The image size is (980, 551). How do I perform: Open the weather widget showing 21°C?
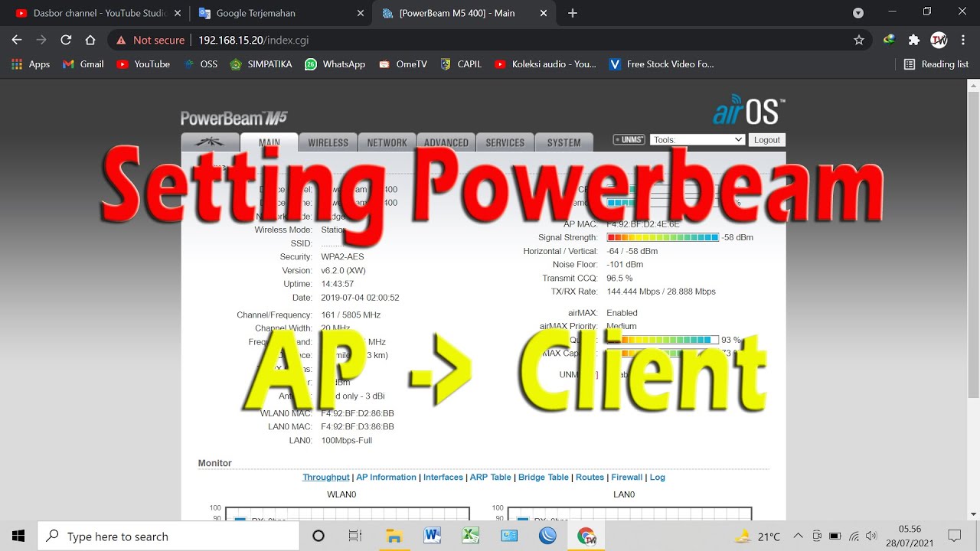click(x=758, y=536)
